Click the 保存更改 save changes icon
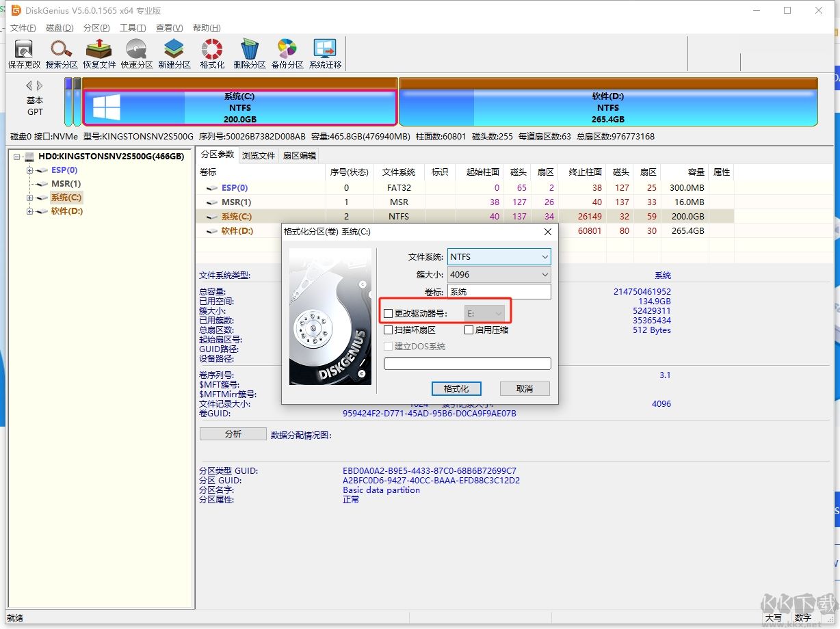This screenshot has width=840, height=629. (24, 54)
